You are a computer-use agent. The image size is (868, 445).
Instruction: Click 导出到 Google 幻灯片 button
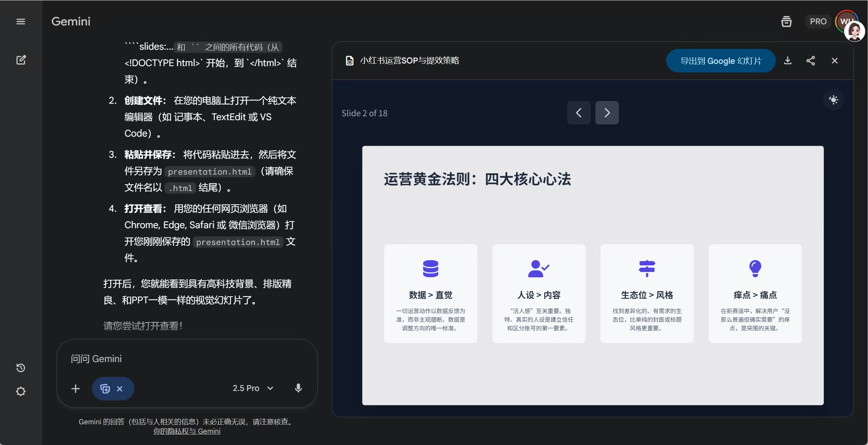(x=720, y=61)
